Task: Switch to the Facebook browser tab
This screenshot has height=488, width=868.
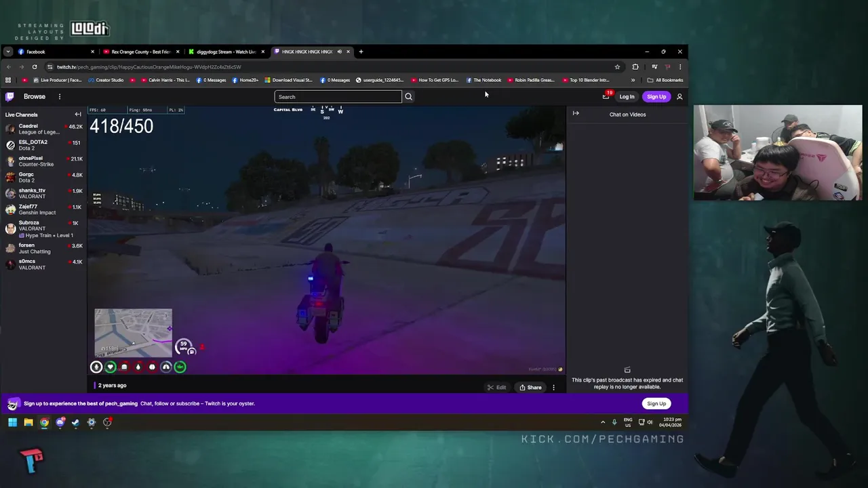Action: [x=56, y=52]
